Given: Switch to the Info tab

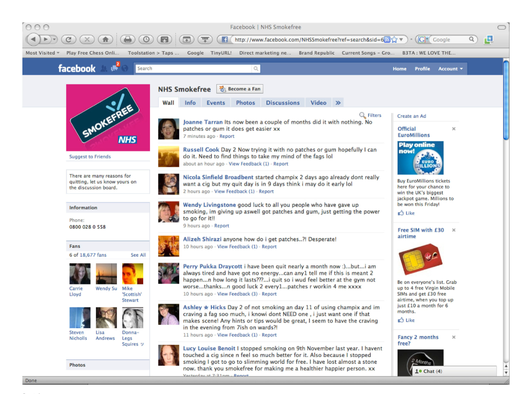Looking at the screenshot, I should 190,103.
